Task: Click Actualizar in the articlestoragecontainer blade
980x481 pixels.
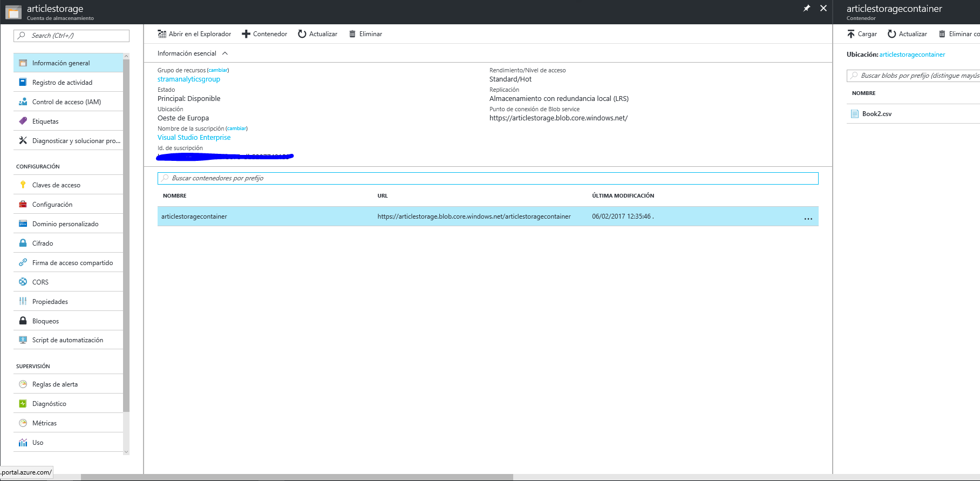Action: coord(907,34)
